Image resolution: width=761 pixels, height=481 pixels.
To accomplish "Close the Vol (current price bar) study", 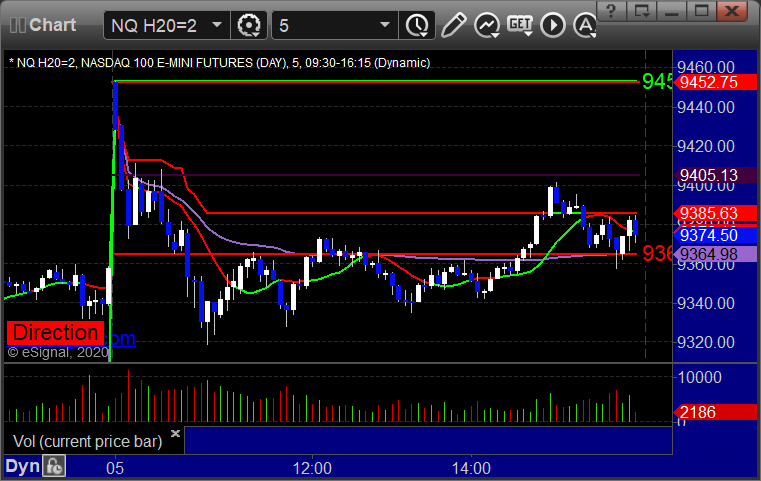I will [x=175, y=433].
